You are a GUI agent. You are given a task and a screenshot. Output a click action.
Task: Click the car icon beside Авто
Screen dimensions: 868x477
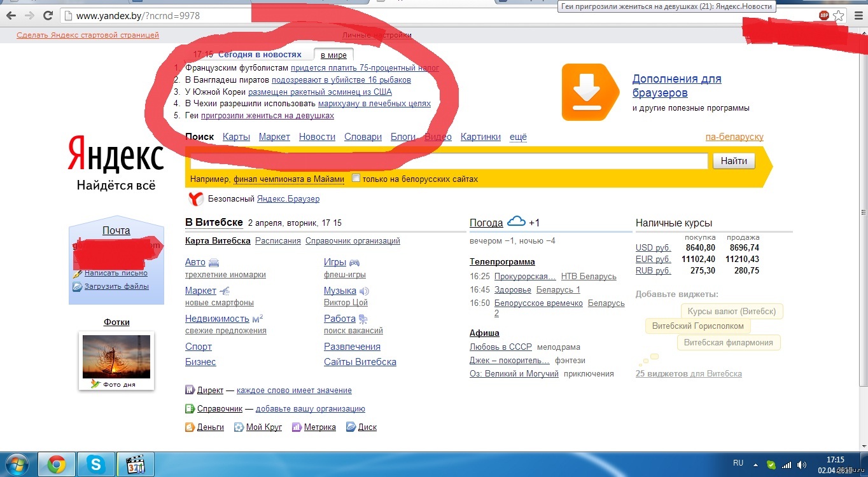[214, 263]
